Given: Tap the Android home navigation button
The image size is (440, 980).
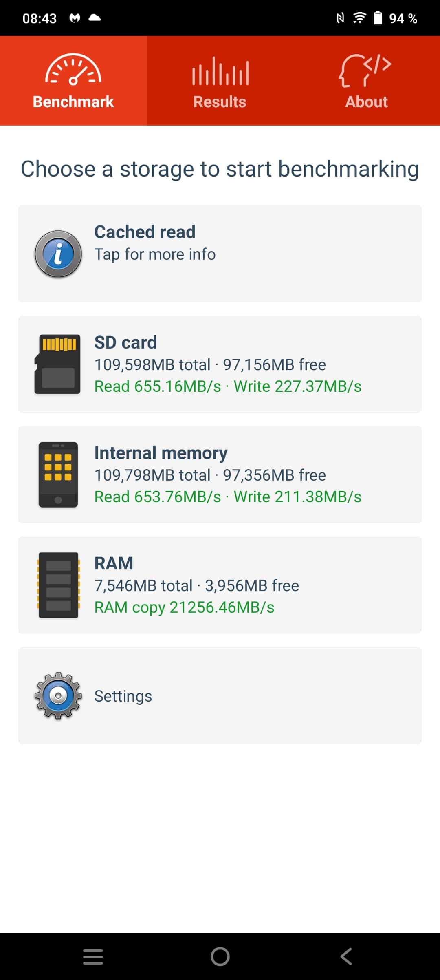Looking at the screenshot, I should [220, 956].
